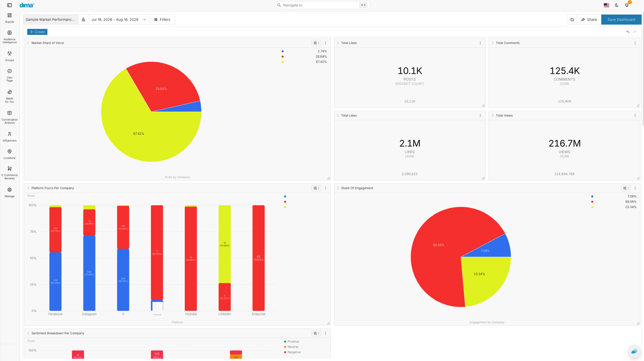The image size is (644, 361).
Task: Open the notifications bell
Action: [627, 5]
